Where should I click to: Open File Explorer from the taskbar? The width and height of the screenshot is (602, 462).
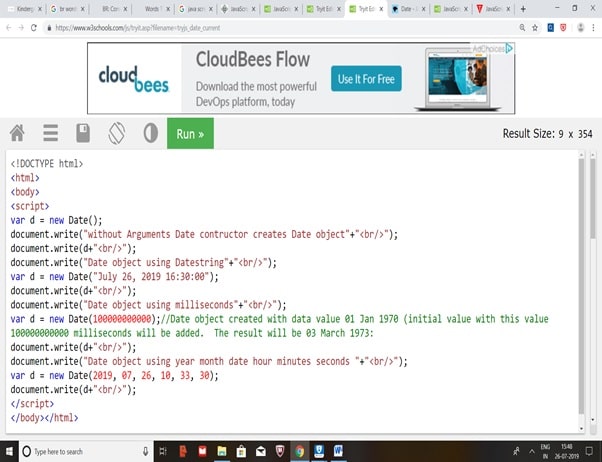click(x=222, y=451)
